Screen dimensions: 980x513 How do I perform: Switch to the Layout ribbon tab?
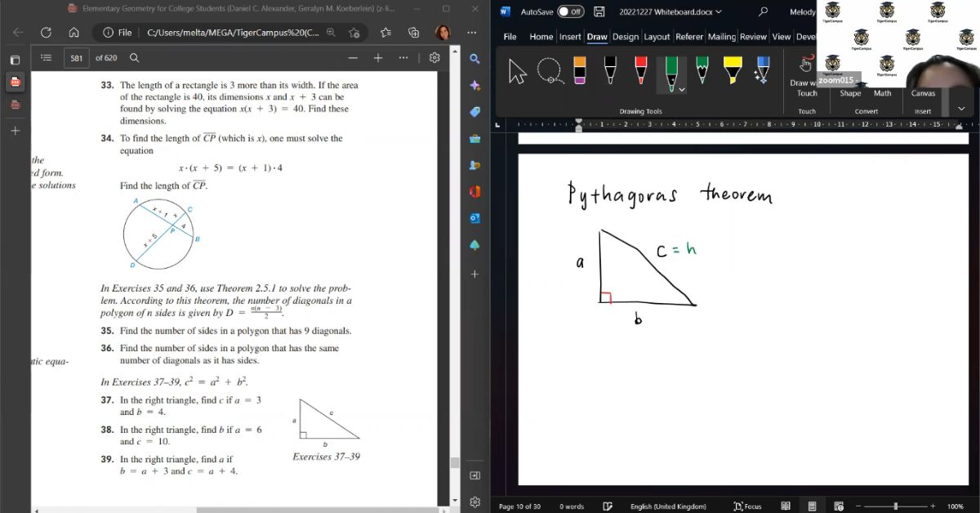pyautogui.click(x=657, y=37)
